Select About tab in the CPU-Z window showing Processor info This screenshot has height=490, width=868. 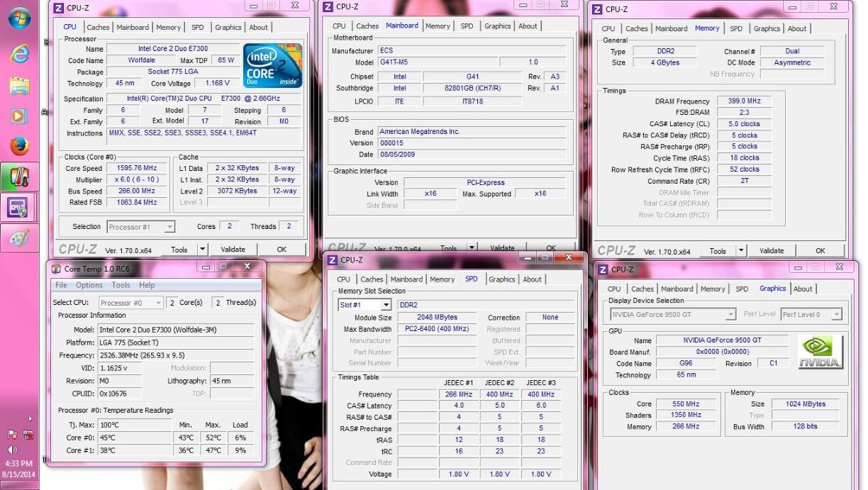pyautogui.click(x=258, y=28)
